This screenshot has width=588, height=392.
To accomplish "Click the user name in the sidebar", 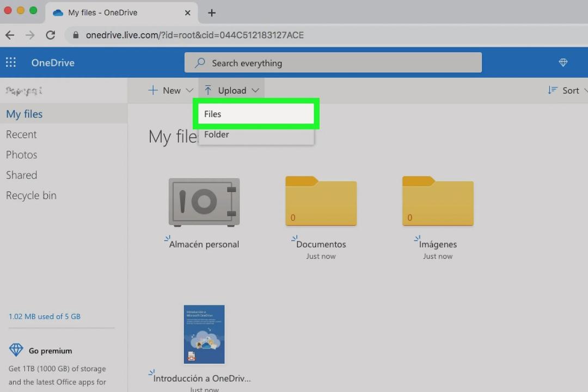I will pyautogui.click(x=23, y=90).
